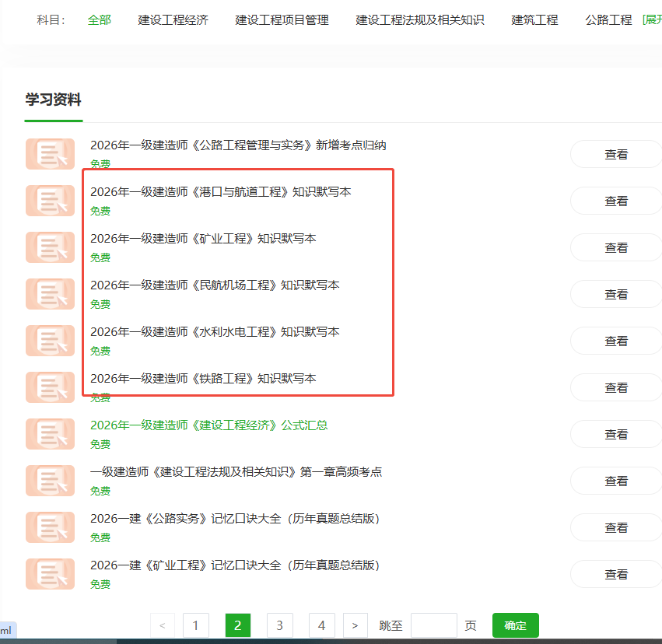This screenshot has height=644, width=662.
Task: Click document icon for 公路工程管理与实务 新增考点归纳
Action: [50, 154]
